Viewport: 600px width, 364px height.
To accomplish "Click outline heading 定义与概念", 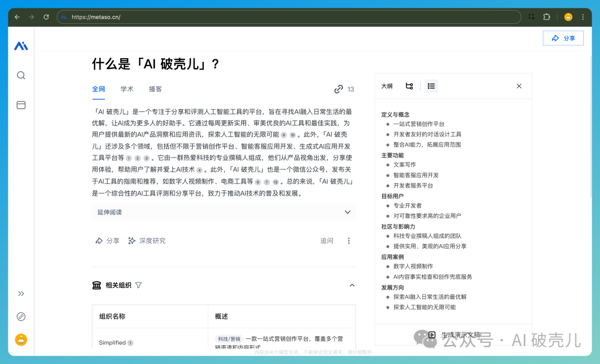I will point(396,114).
